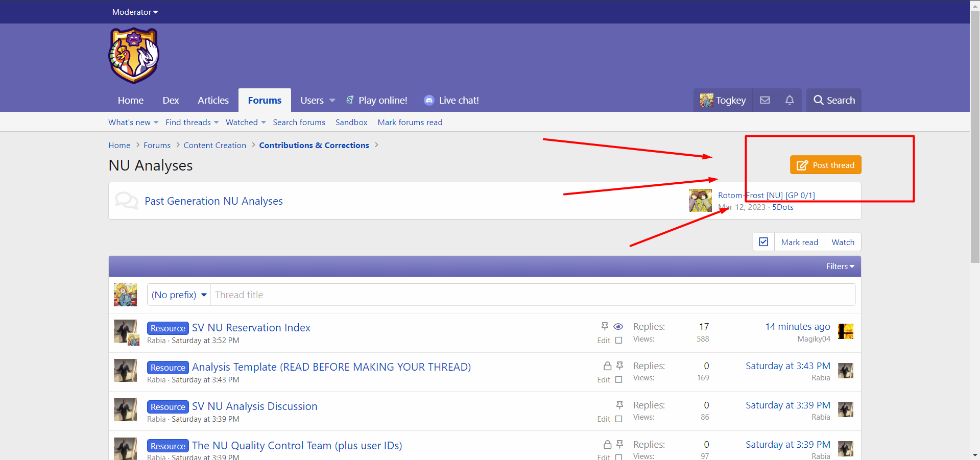980x460 pixels.
Task: Tick the Analysis Template thread checkbox
Action: point(618,380)
